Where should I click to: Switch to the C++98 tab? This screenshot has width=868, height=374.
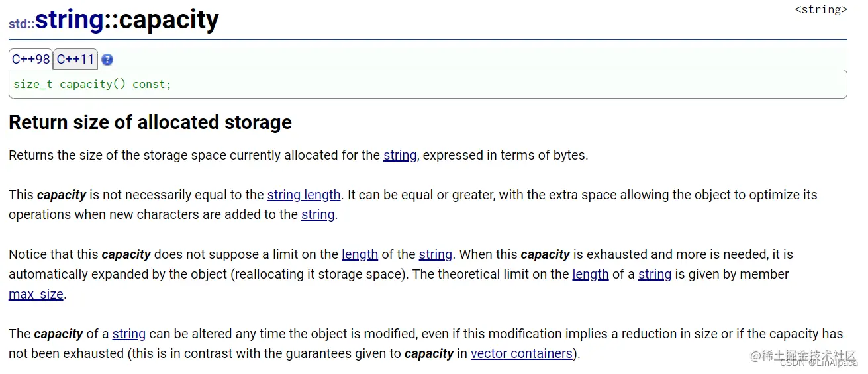[31, 59]
